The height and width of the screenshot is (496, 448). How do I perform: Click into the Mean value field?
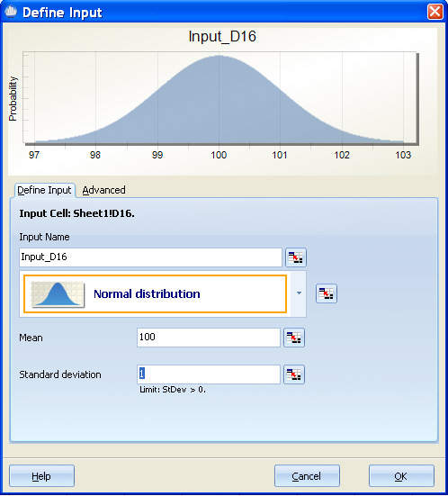pyautogui.click(x=209, y=338)
